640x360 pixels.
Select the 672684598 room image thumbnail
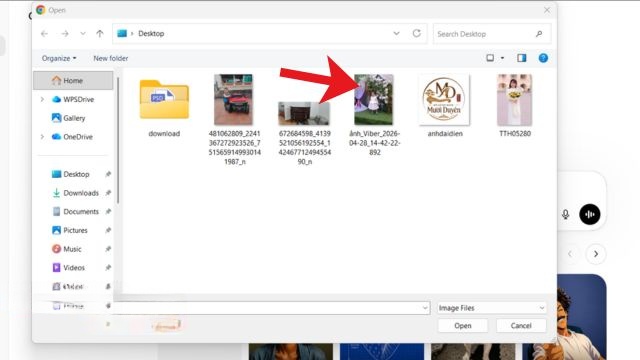tap(304, 113)
